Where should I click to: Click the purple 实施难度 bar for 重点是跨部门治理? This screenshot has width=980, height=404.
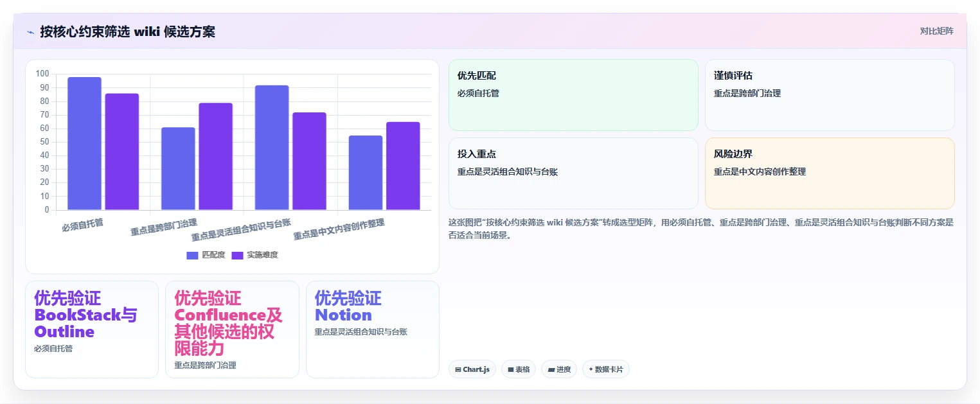click(x=215, y=156)
